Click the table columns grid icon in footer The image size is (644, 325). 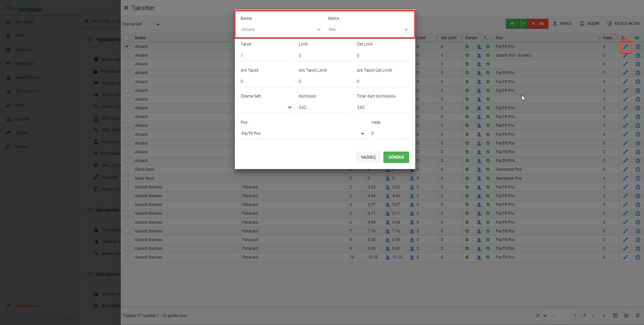click(615, 316)
